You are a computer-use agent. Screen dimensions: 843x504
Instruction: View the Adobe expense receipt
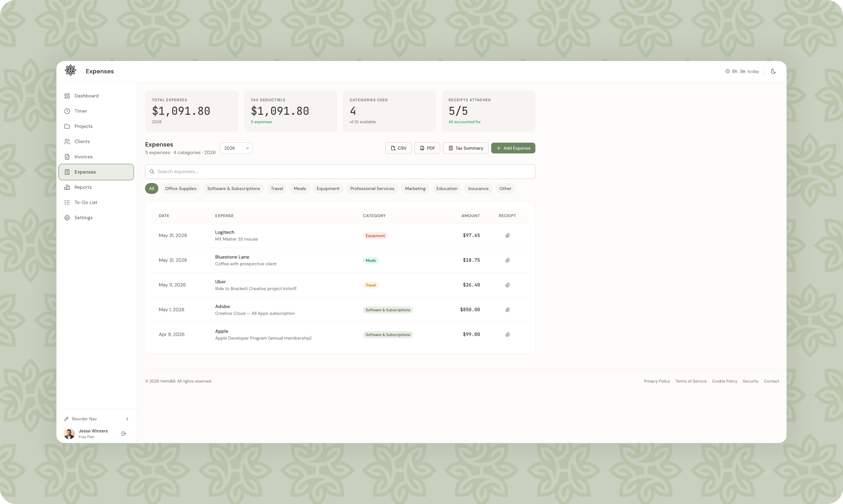(507, 310)
